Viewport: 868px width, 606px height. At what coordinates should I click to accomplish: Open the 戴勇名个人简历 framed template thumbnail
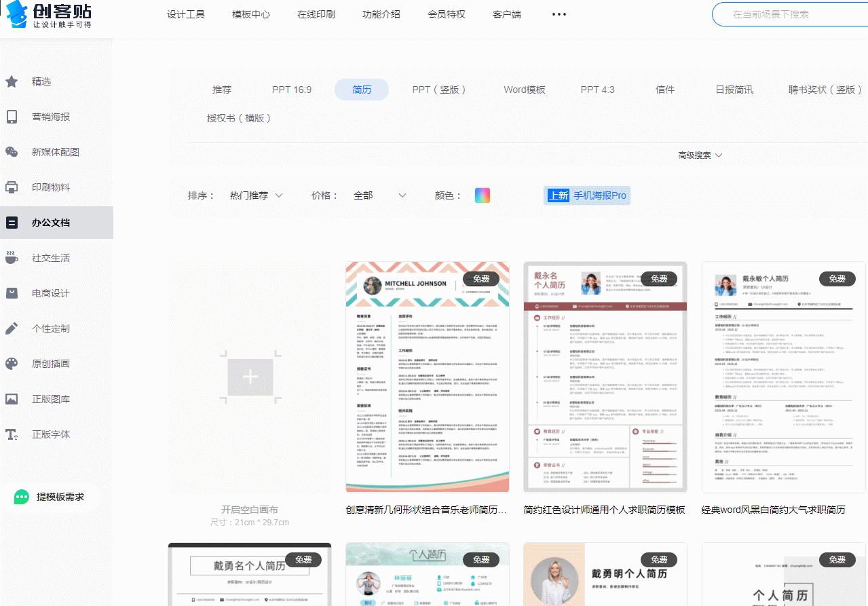click(250, 574)
